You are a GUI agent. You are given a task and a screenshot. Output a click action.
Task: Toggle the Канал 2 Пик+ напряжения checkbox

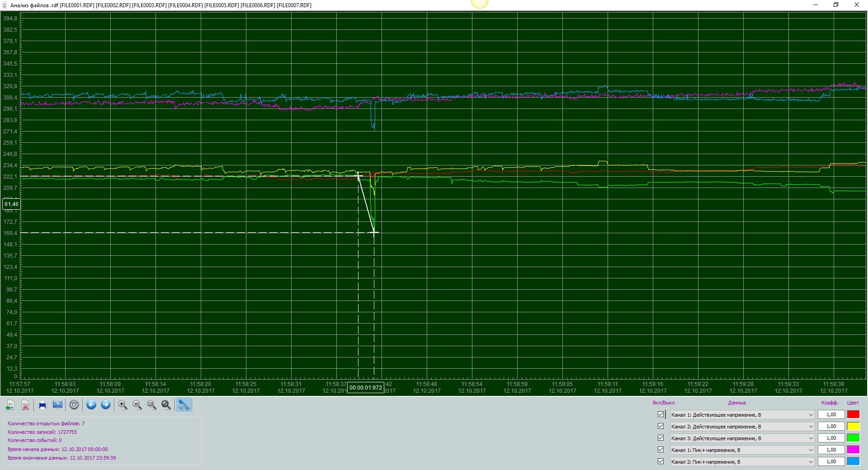click(x=661, y=461)
